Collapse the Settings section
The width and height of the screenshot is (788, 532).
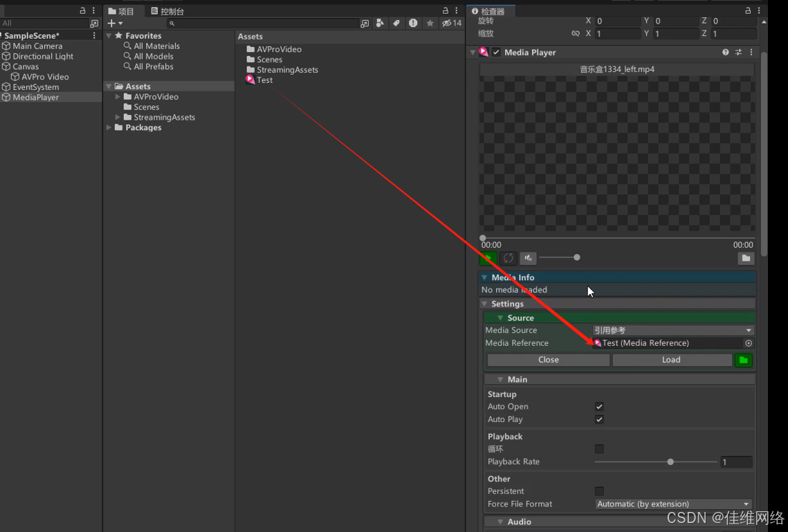tap(484, 304)
